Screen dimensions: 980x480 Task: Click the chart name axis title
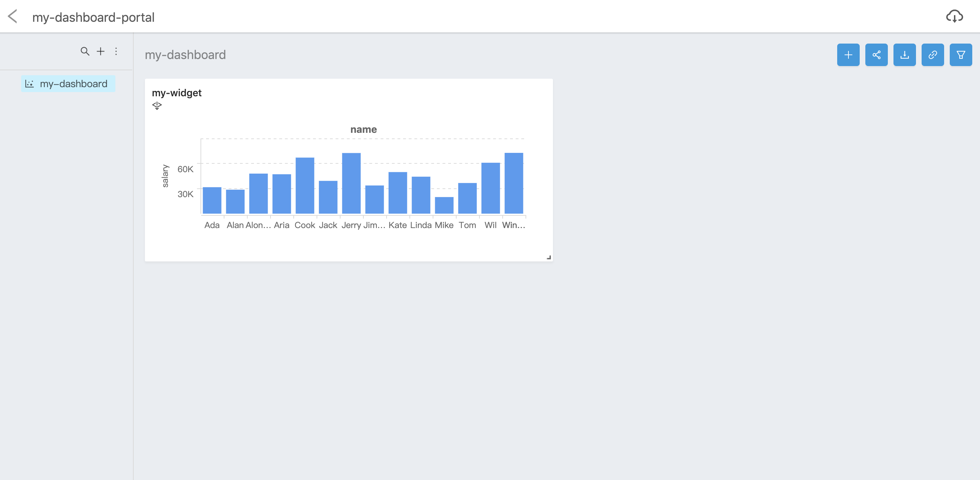pos(363,130)
